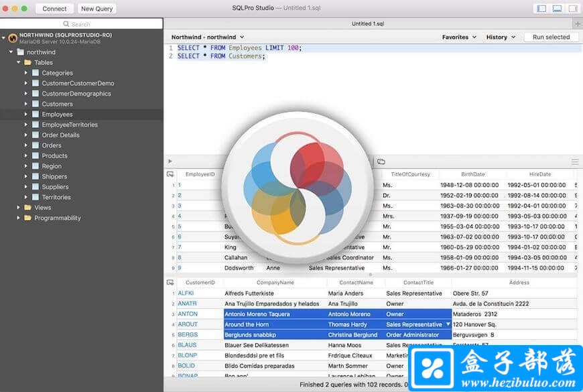Select the Employees table
The width and height of the screenshot is (583, 392).
tap(57, 115)
